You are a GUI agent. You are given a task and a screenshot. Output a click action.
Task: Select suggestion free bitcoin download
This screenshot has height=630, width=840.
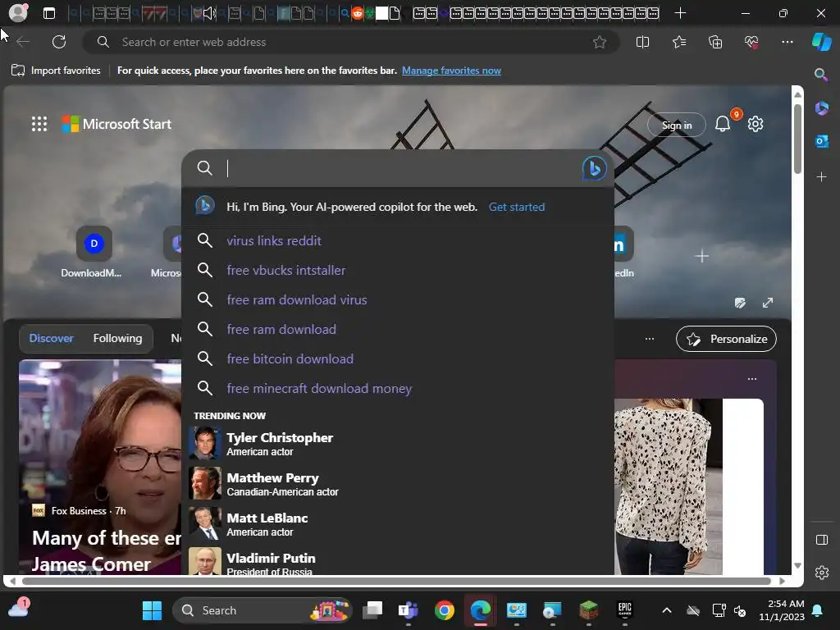click(398, 358)
